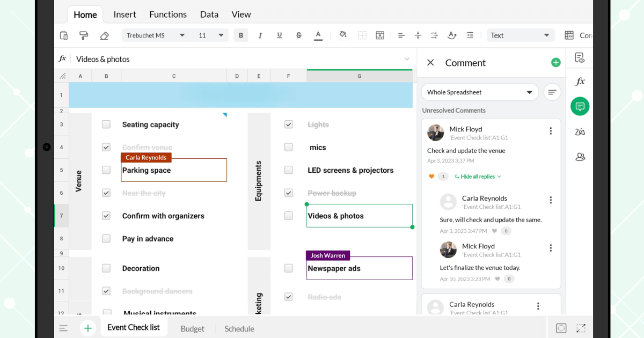Viewport: 644px width, 338px height.
Task: Switch to the Insert menu tab
Action: 125,14
